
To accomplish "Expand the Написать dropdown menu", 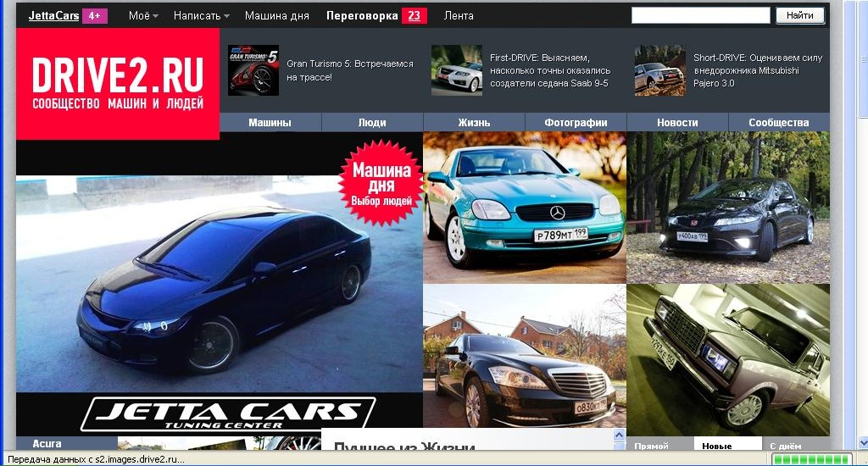I will pyautogui.click(x=202, y=15).
